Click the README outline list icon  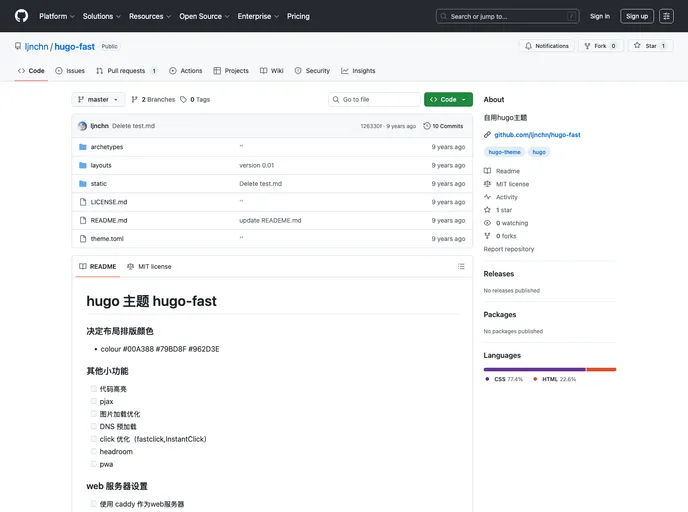(x=461, y=267)
